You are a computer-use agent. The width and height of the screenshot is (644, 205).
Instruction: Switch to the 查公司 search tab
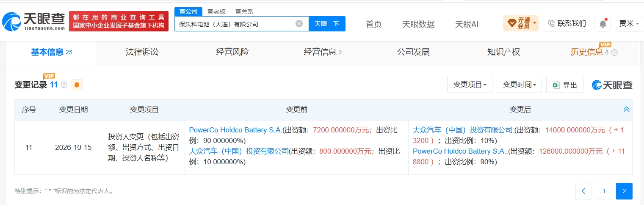[188, 11]
